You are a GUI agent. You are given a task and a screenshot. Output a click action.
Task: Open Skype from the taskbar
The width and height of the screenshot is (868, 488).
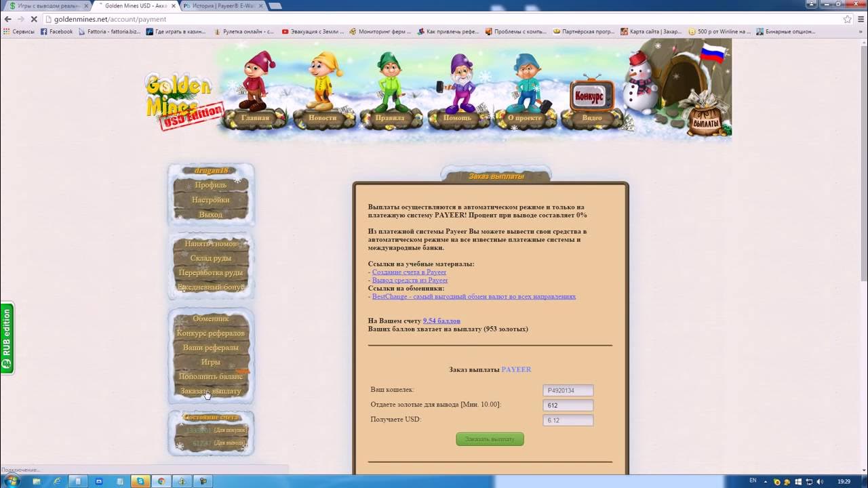coord(140,481)
